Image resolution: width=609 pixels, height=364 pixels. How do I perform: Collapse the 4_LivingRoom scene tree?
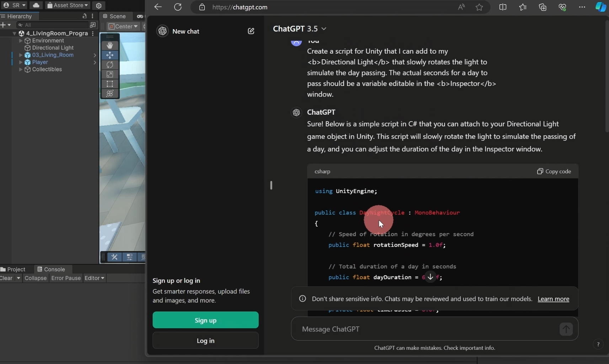pyautogui.click(x=14, y=33)
